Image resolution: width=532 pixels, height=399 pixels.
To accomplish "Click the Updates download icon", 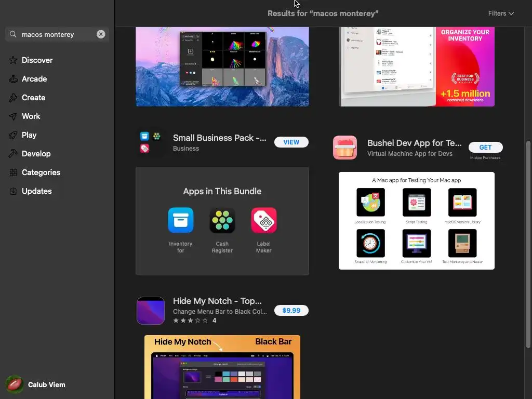I will pyautogui.click(x=13, y=191).
